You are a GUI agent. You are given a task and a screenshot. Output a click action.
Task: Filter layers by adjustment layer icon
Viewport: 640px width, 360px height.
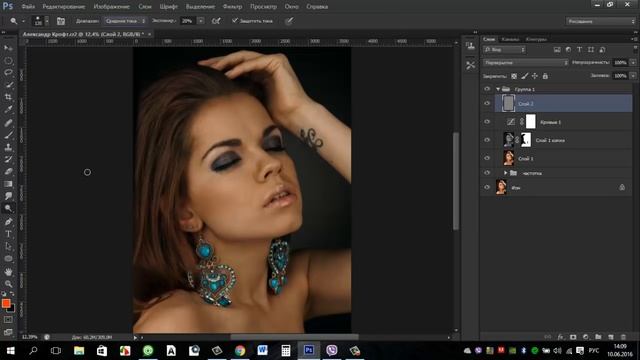568,50
